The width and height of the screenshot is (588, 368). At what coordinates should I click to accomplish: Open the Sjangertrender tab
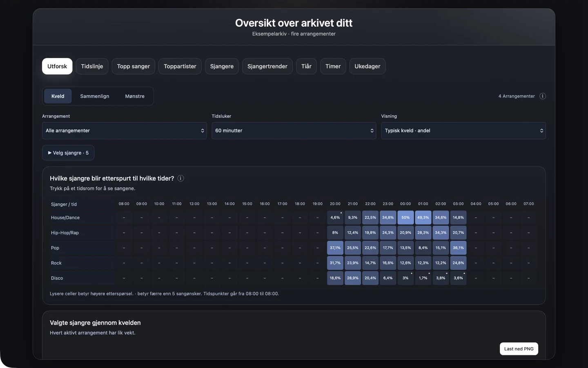tap(267, 66)
